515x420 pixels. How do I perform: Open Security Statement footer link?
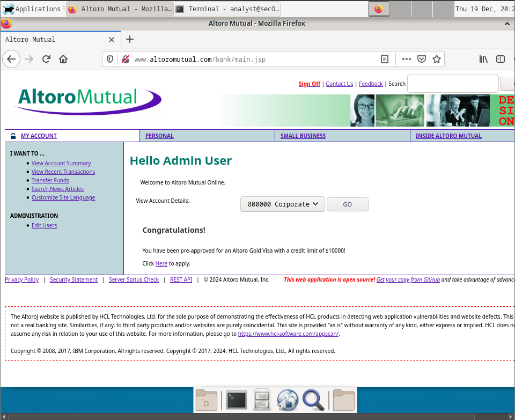pyautogui.click(x=73, y=279)
